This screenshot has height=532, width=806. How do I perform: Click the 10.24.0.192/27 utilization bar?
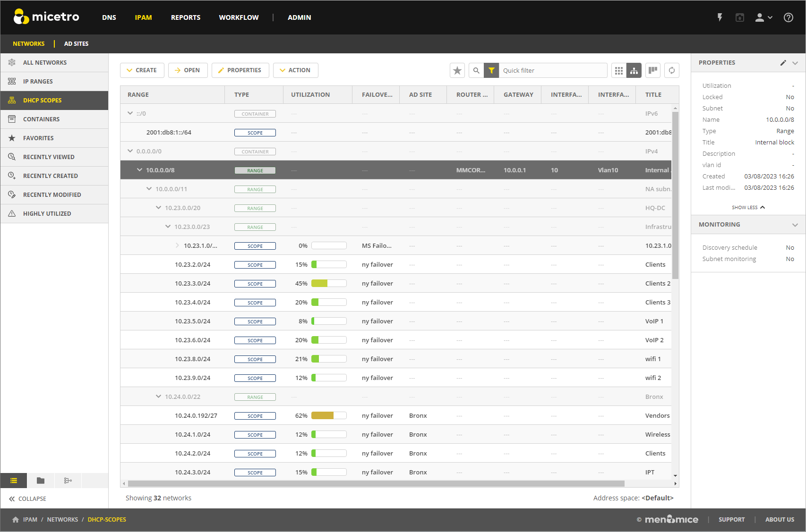[x=329, y=415]
